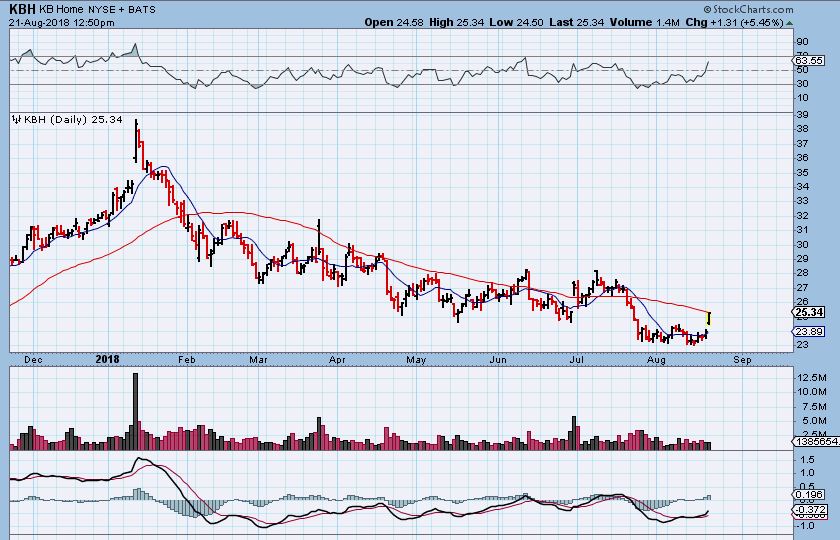Click the "Aug" month axis label
The width and height of the screenshot is (840, 540).
[x=657, y=359]
